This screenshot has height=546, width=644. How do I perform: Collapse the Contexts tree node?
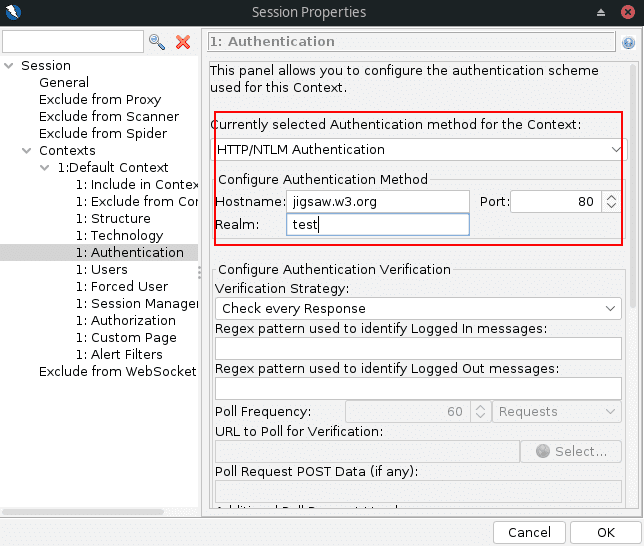tap(27, 150)
